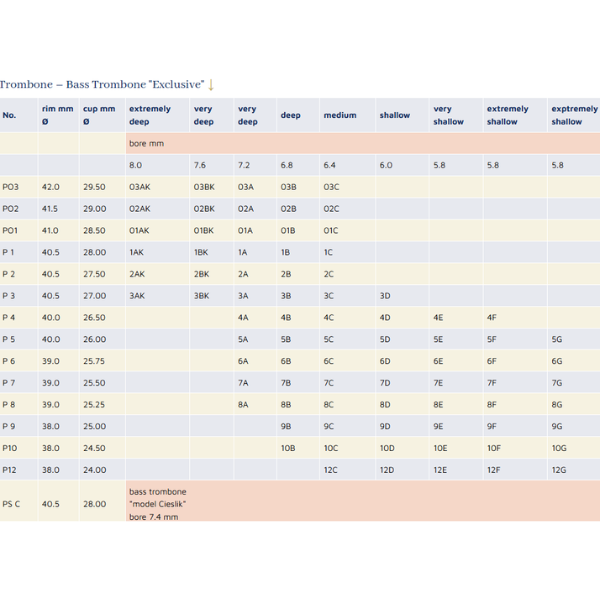Viewport: 600px width, 600px height.
Task: Select the bass trombone "model Cieslik" description cell
Action: coord(158,504)
